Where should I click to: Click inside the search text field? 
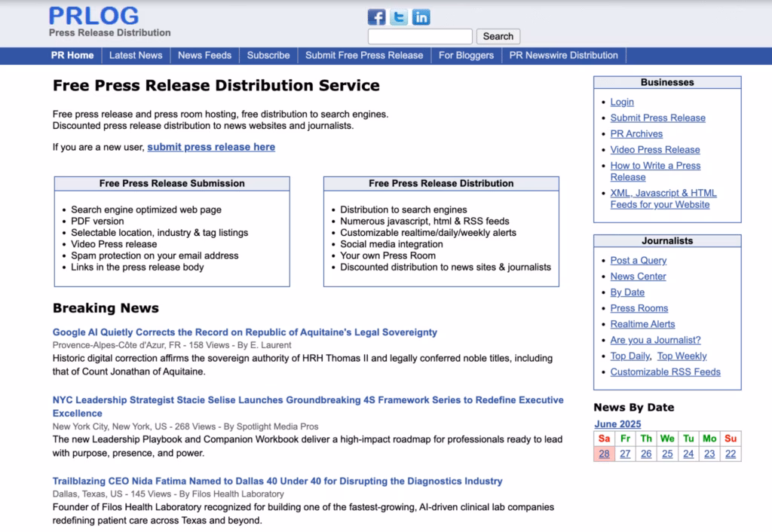[x=420, y=35]
